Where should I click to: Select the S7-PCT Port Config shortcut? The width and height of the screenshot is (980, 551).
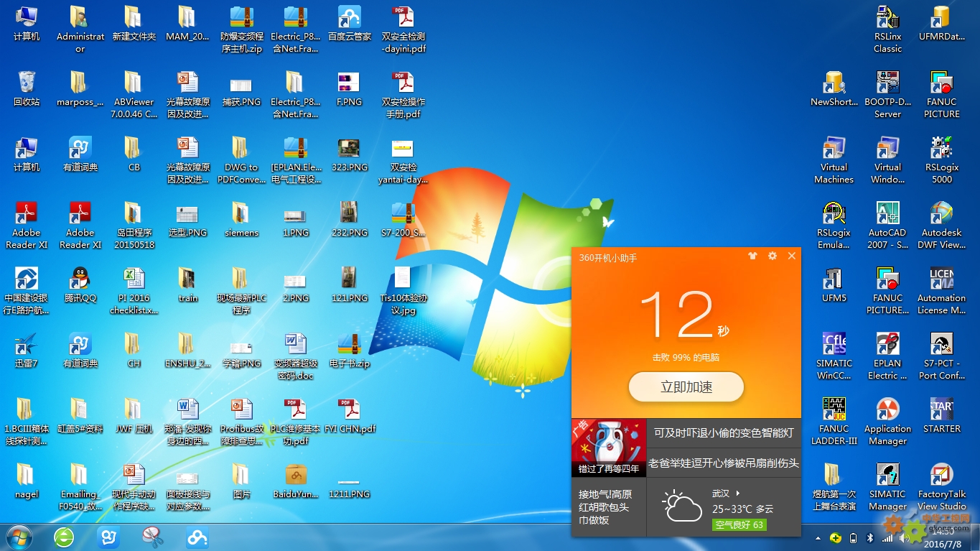click(x=942, y=356)
